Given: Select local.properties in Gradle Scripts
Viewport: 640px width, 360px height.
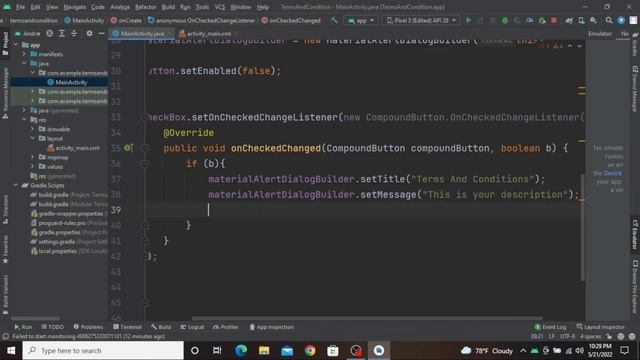Looking at the screenshot, I should click(x=59, y=251).
